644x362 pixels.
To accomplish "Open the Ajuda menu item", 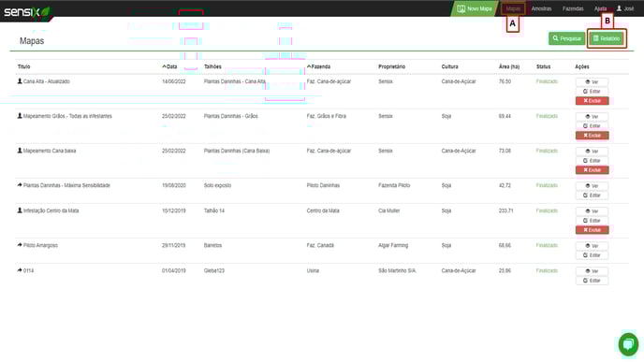I will pyautogui.click(x=600, y=8).
